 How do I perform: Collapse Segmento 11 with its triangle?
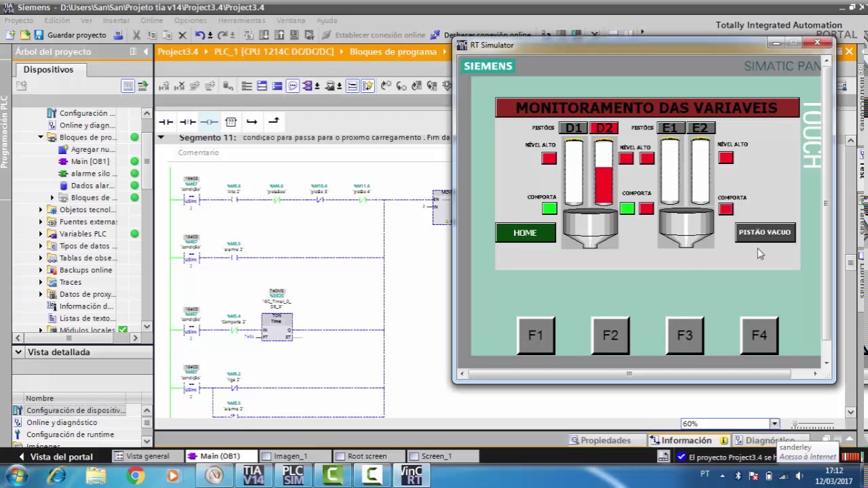[161, 138]
